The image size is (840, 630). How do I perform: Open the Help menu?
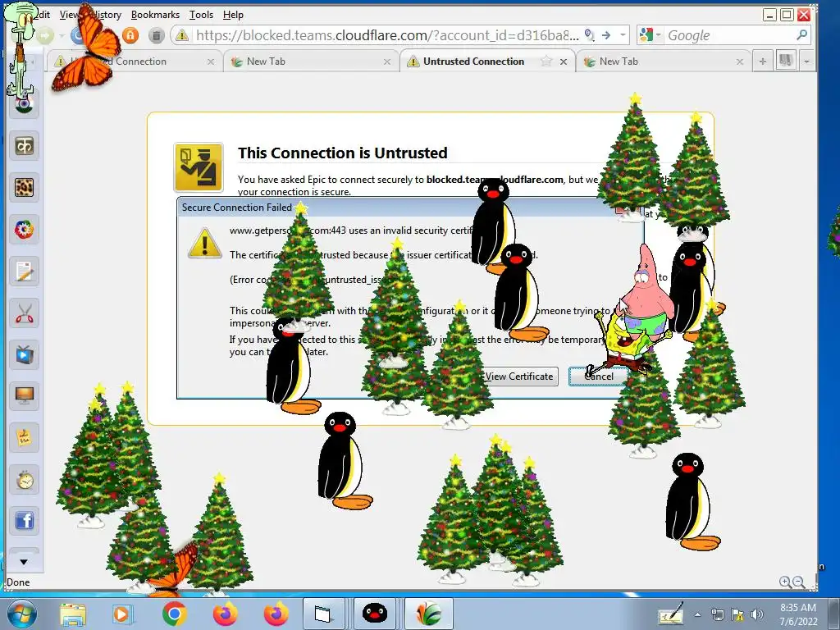click(x=233, y=15)
